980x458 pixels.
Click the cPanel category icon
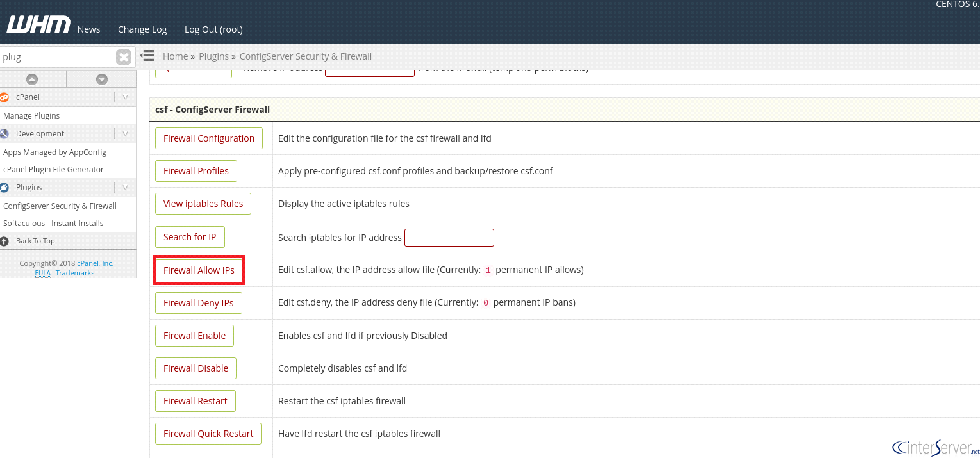[4, 97]
